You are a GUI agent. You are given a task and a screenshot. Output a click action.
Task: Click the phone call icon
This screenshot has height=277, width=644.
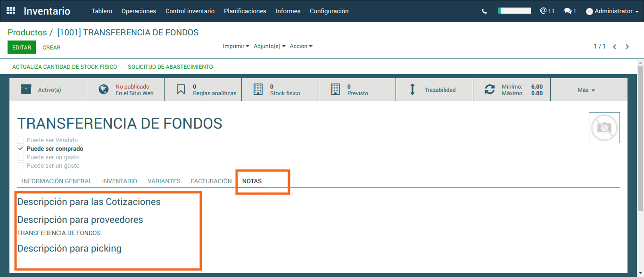(x=484, y=11)
